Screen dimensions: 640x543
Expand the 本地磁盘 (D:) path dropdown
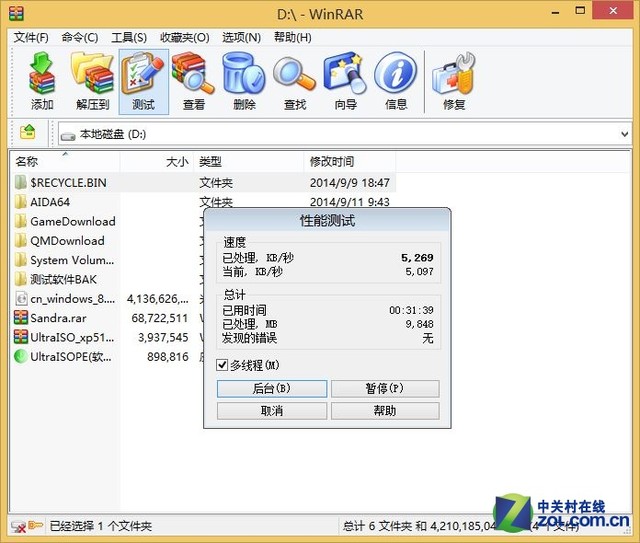coord(624,134)
